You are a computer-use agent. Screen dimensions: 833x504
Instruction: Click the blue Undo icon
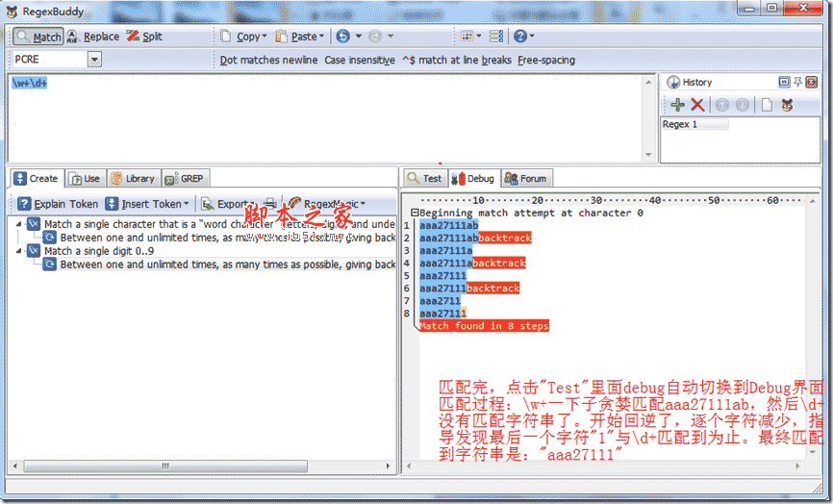(343, 37)
